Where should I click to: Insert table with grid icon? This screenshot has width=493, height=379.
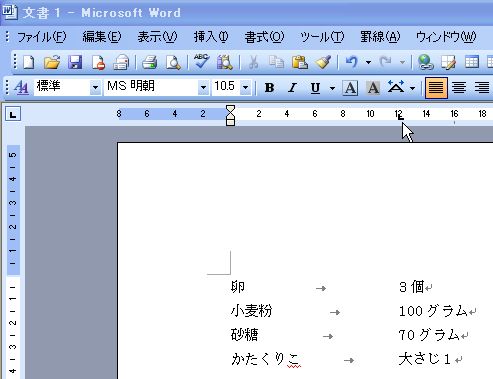472,62
